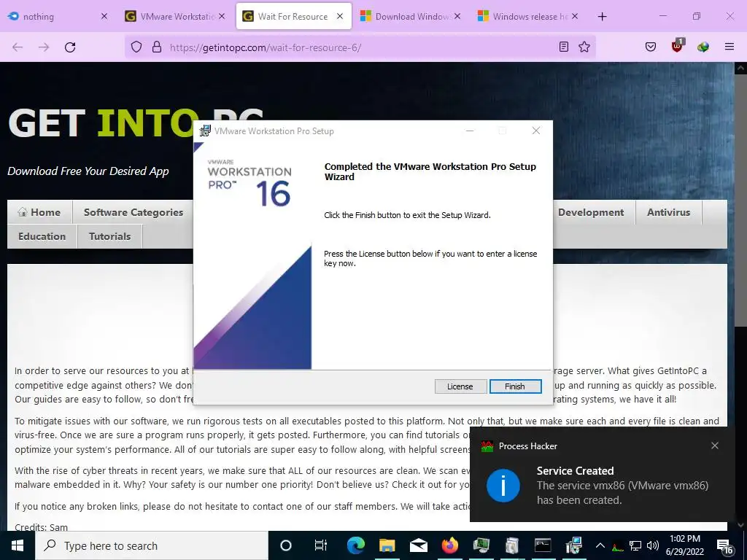The height and width of the screenshot is (560, 747).
Task: Open File Explorer from taskbar
Action: point(387,545)
